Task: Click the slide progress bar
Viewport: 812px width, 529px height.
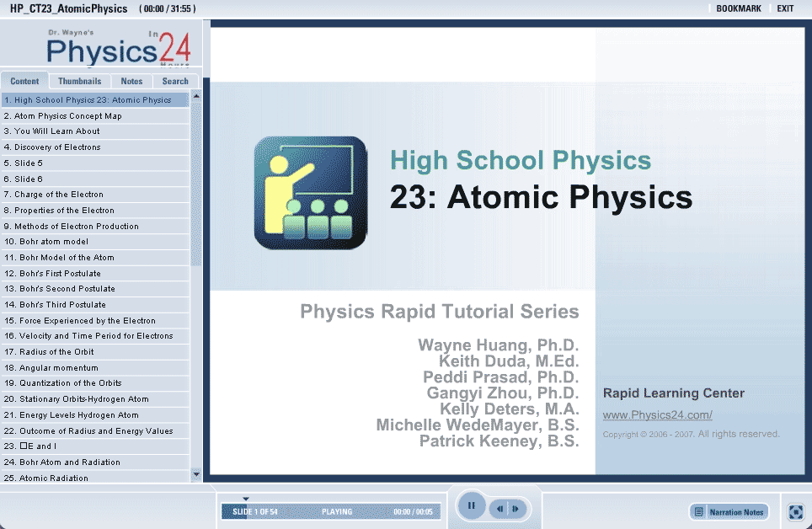Action: 329,511
